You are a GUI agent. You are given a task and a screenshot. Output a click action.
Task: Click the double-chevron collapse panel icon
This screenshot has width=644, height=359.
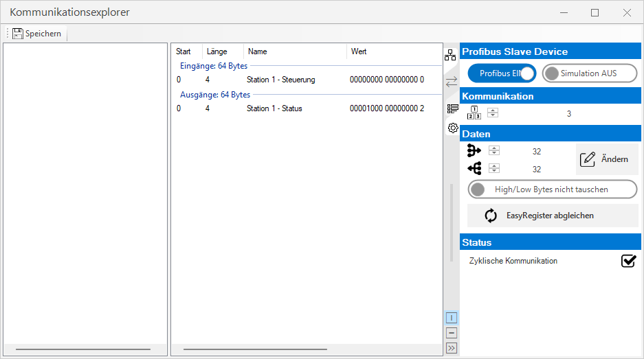452,348
